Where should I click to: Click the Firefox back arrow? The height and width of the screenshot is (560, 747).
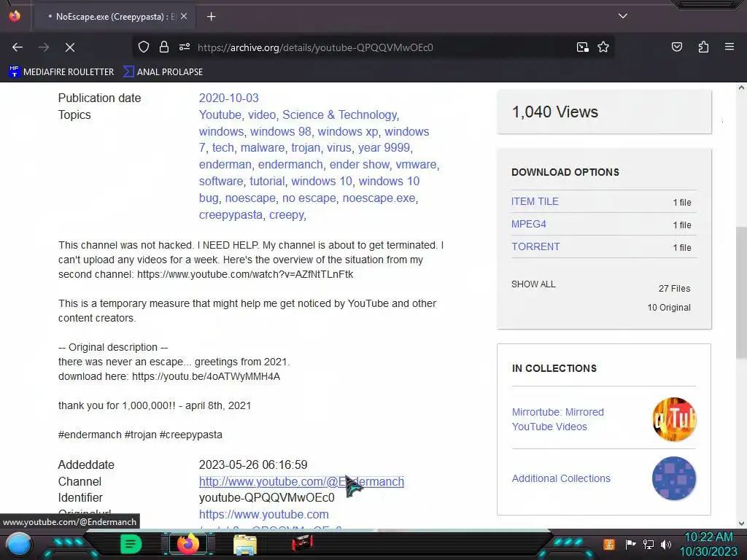click(x=18, y=47)
